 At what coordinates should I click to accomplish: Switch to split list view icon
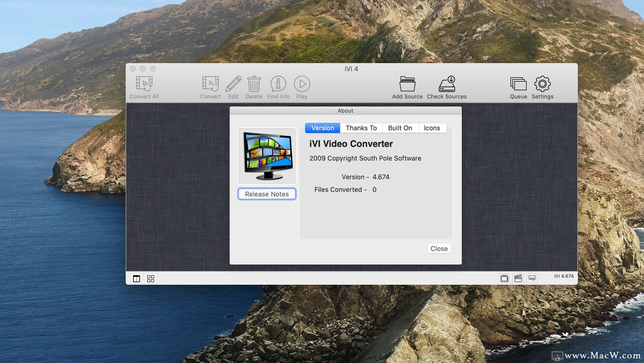[x=137, y=279]
